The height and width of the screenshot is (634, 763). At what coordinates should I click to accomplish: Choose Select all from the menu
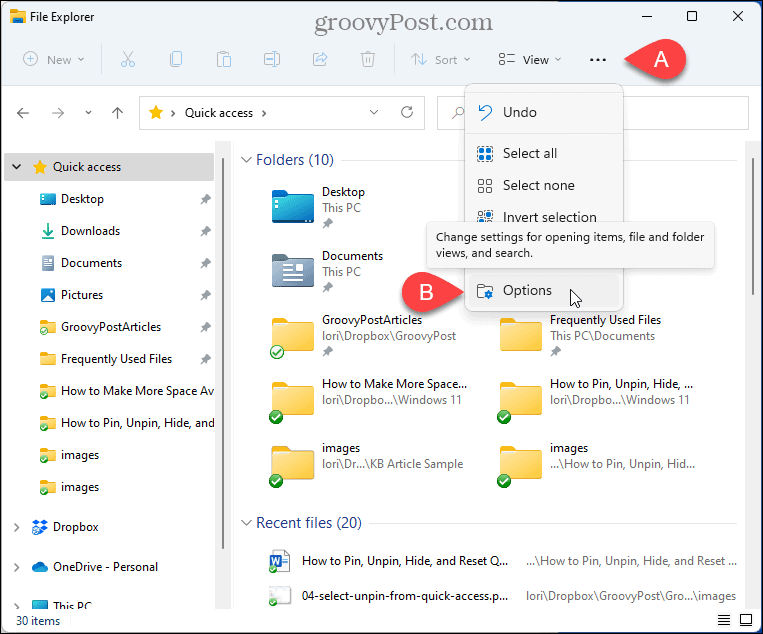click(x=544, y=153)
